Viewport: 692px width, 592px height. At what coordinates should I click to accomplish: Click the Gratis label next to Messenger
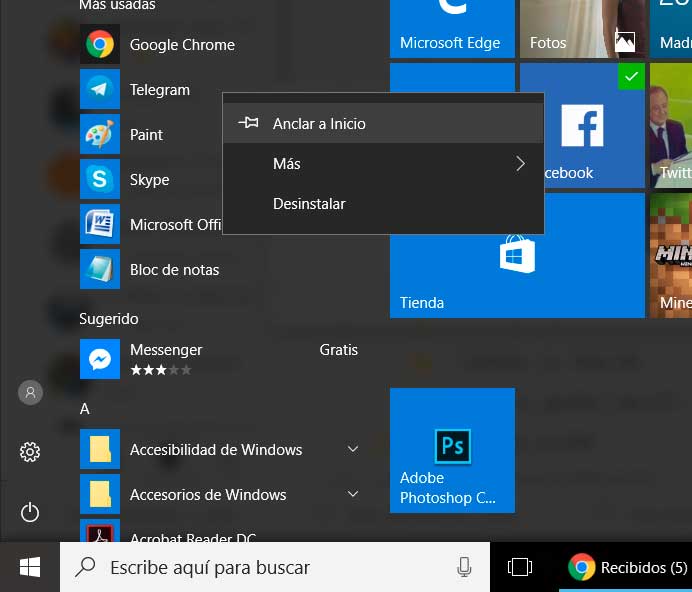[338, 350]
